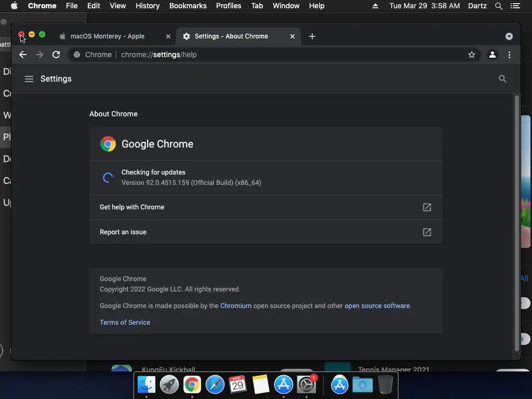Click the version text 92.0.4515.159
This screenshot has width=532, height=399.
tap(191, 182)
